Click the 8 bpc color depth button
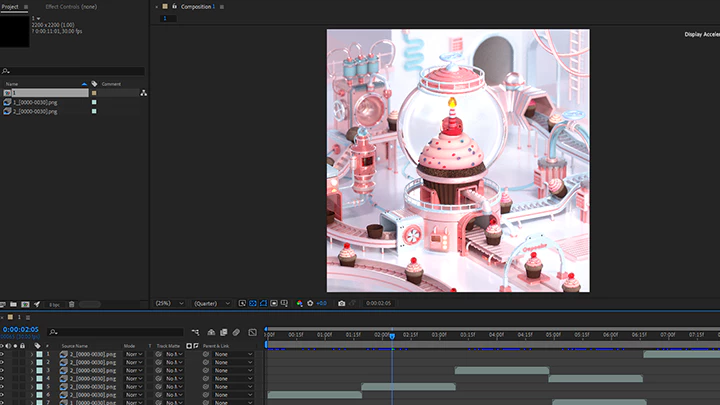This screenshot has width=720, height=405. (x=55, y=304)
